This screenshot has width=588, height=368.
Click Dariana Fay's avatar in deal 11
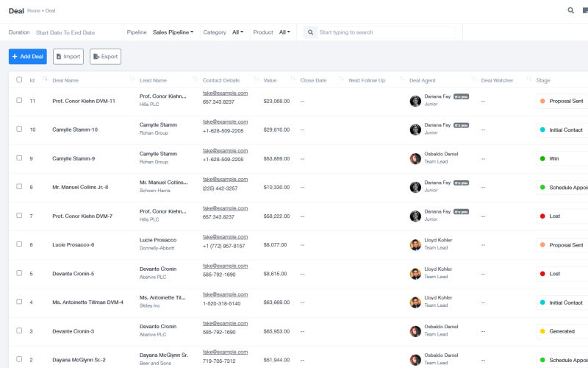coord(415,101)
